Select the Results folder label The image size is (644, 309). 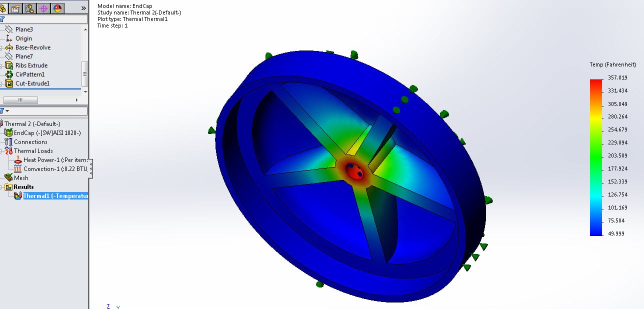tap(24, 187)
